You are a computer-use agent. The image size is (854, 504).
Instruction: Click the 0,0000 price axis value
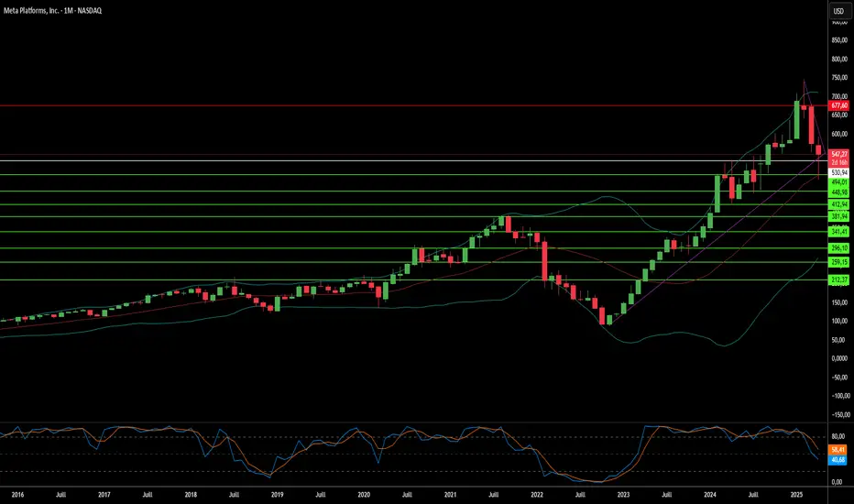coord(839,358)
